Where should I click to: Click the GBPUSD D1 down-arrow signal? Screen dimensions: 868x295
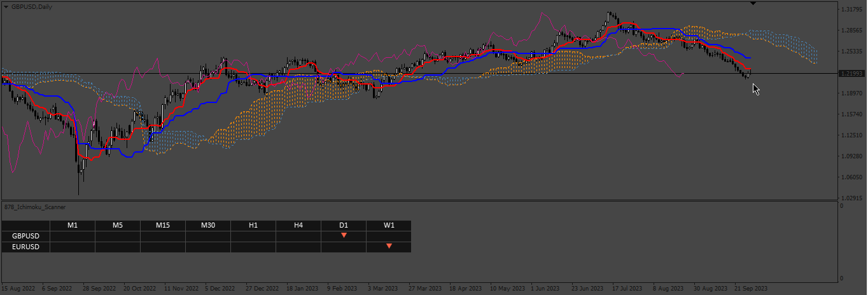point(344,235)
